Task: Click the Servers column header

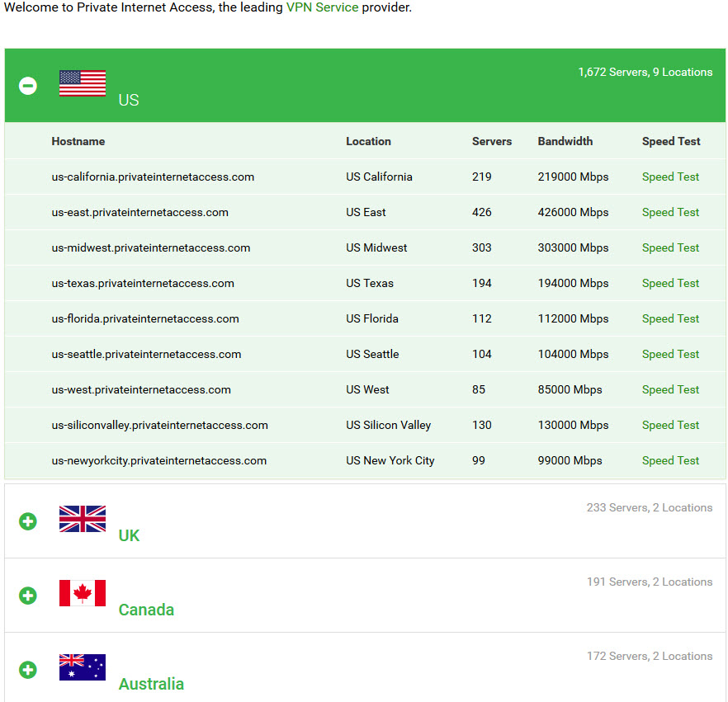Action: [x=492, y=142]
